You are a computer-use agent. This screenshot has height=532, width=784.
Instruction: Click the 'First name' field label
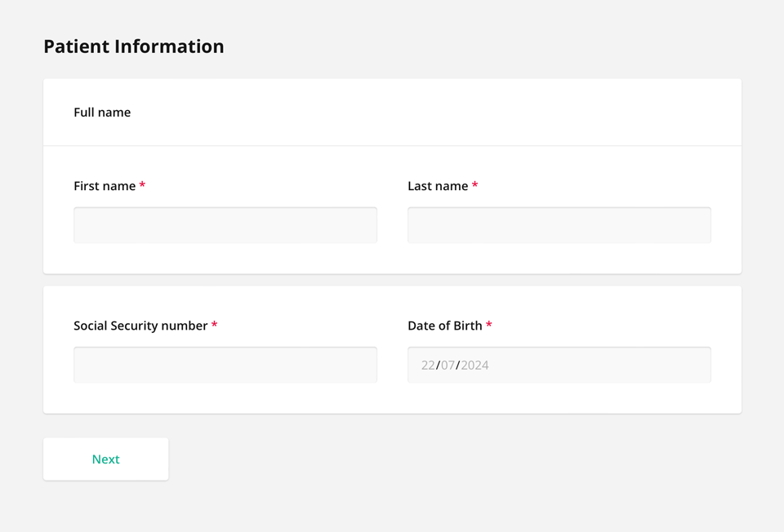coord(105,186)
